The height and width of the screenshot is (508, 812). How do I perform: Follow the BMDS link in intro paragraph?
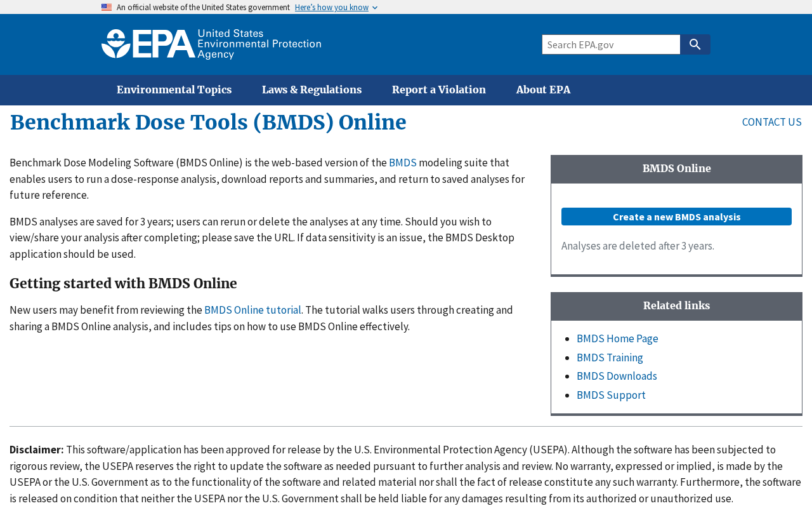pos(403,163)
